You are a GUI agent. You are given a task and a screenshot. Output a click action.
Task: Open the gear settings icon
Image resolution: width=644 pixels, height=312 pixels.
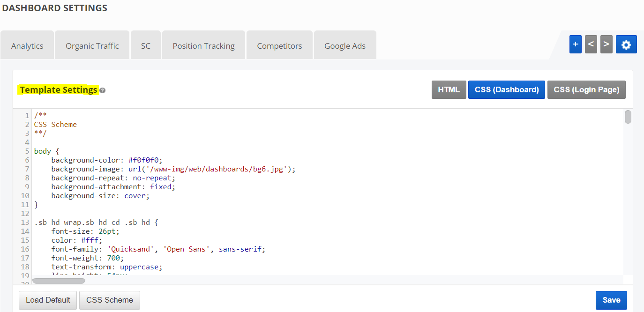[626, 45]
